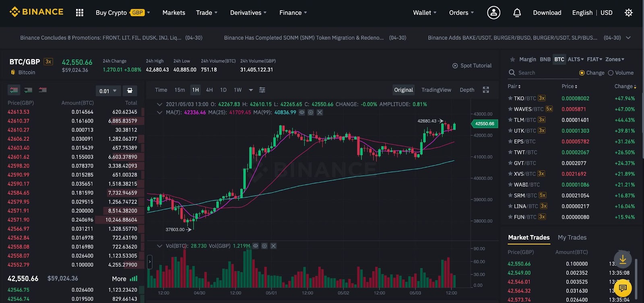644x303 pixels.
Task: Open the English | USD language selector
Action: click(592, 13)
